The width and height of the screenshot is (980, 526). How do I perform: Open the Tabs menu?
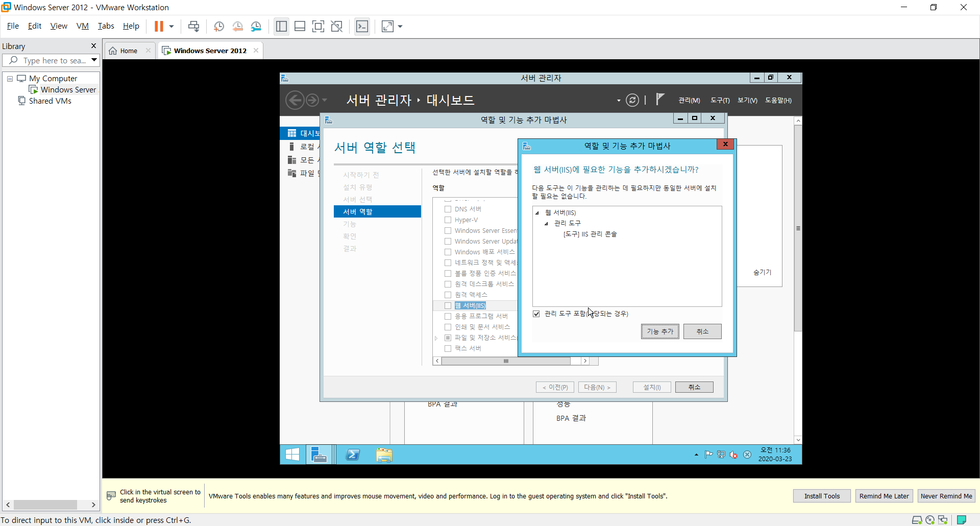click(106, 26)
